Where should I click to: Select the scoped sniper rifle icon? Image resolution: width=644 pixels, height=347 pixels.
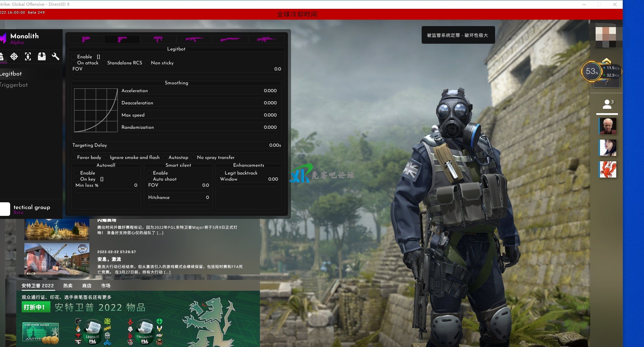point(266,40)
